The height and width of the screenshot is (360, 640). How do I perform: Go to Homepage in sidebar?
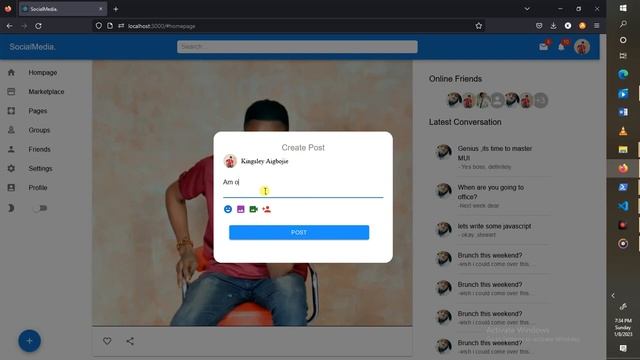coord(42,72)
